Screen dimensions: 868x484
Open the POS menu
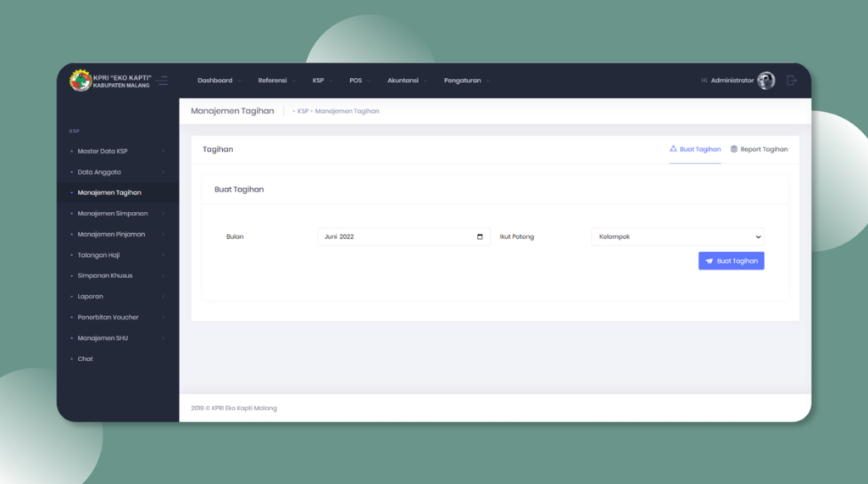pyautogui.click(x=359, y=81)
